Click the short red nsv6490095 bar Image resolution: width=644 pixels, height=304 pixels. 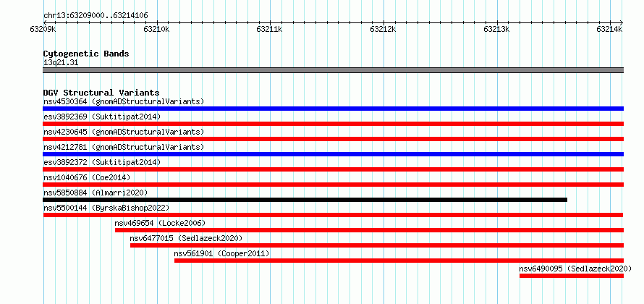pos(572,276)
